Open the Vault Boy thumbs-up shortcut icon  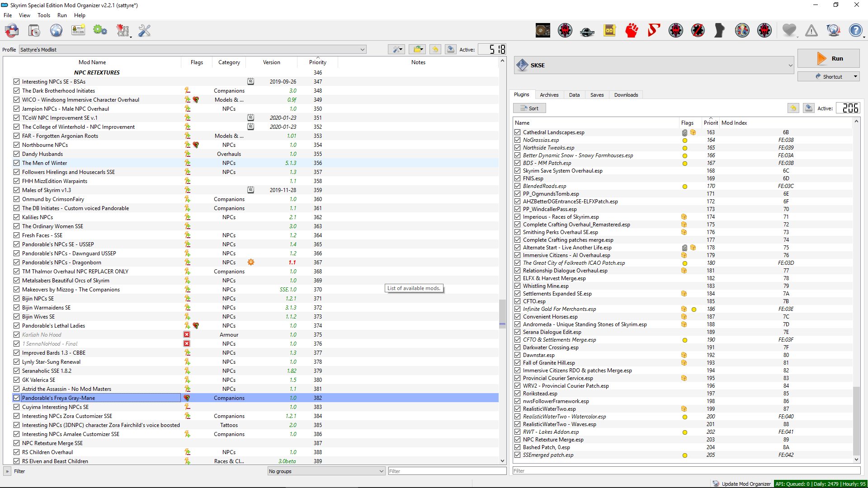click(x=742, y=31)
